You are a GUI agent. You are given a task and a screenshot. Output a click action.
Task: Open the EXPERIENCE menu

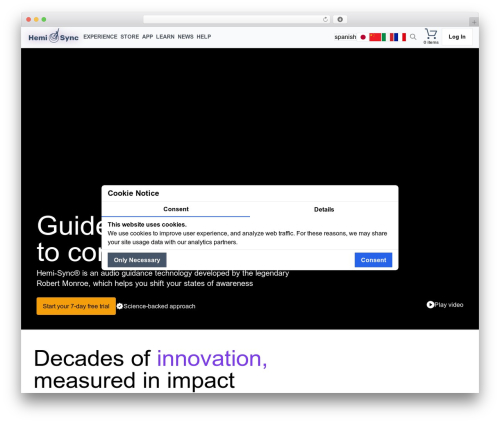click(x=100, y=37)
